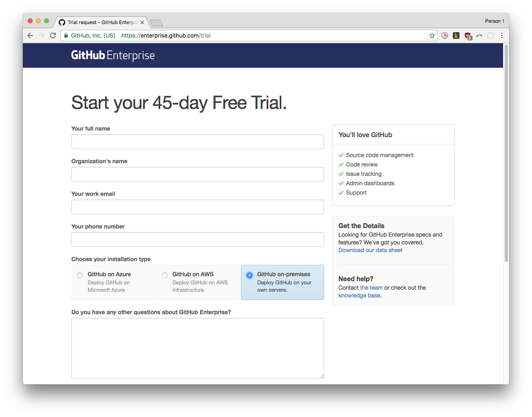Click the Get the Details heading

click(x=361, y=226)
